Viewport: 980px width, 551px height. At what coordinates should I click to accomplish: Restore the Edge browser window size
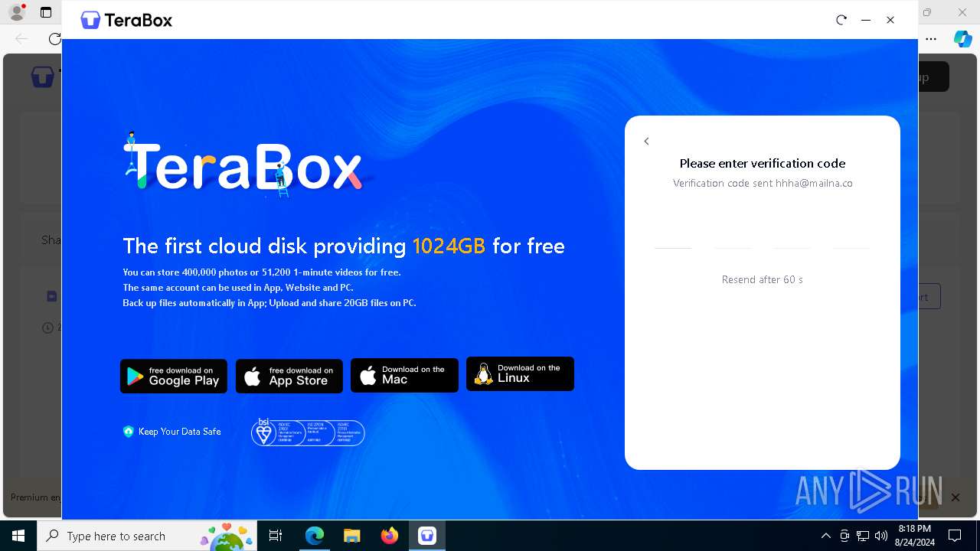point(927,12)
